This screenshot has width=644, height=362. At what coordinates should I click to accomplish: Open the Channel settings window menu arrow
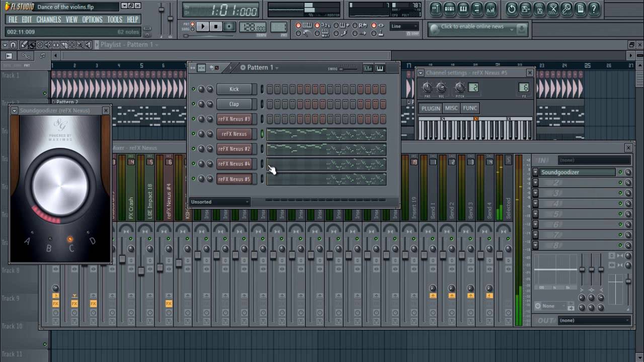pos(421,73)
